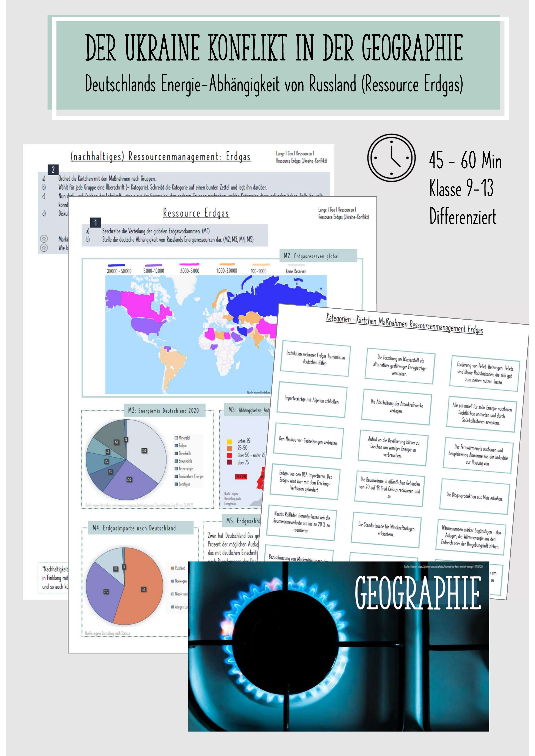Click the 'M2: Energiemix Deutschland 2020' label

[164, 411]
